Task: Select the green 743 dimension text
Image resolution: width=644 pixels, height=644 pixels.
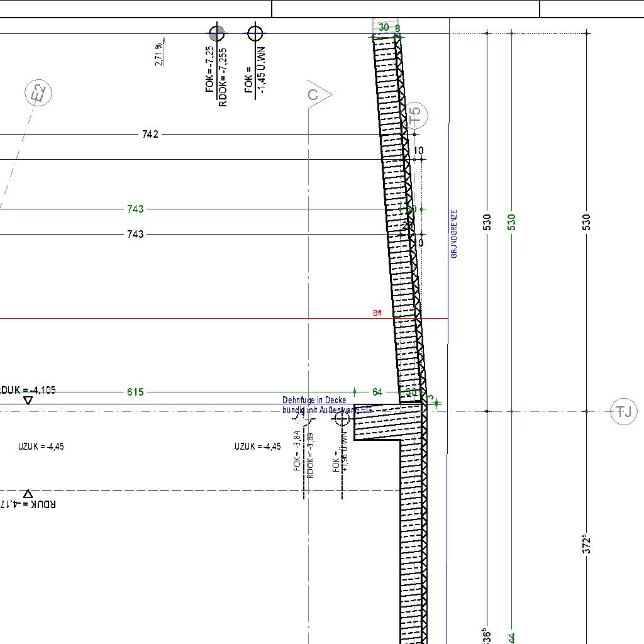Action: pos(135,209)
